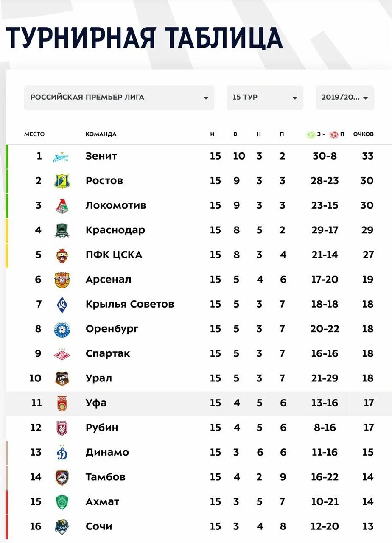Click the green scored goals ball icon

point(311,134)
